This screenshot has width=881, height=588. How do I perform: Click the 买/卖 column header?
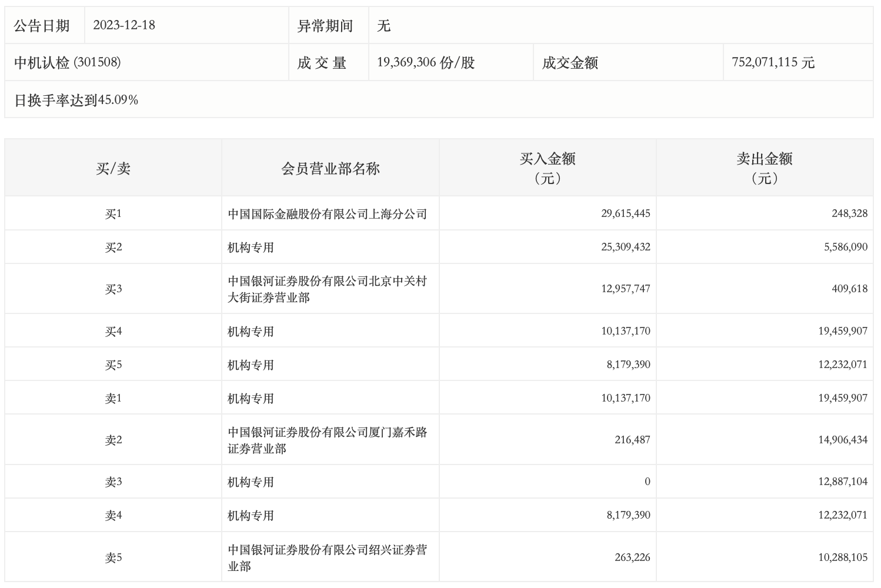(113, 169)
